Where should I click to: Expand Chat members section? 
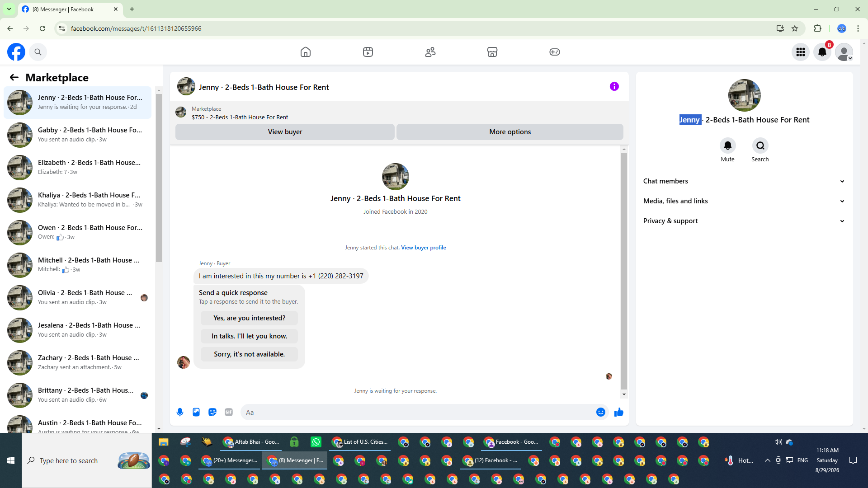[744, 181]
